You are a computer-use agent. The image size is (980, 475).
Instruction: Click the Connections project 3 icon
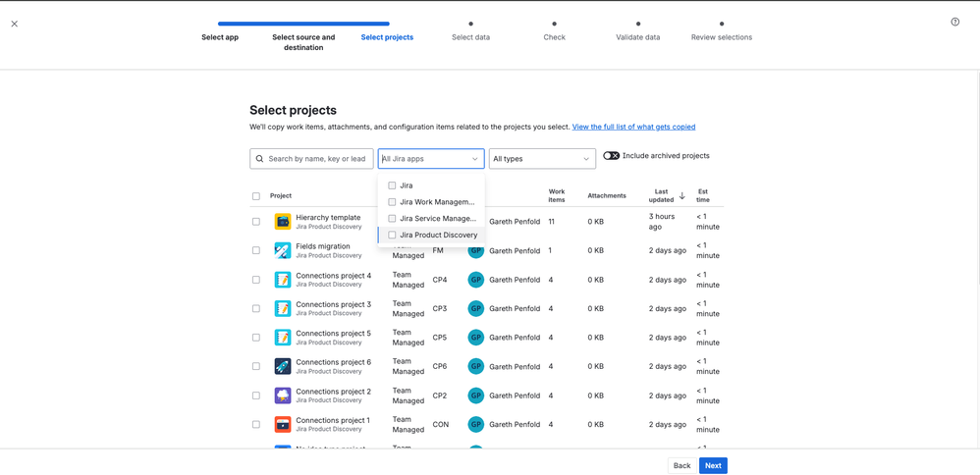pyautogui.click(x=283, y=308)
